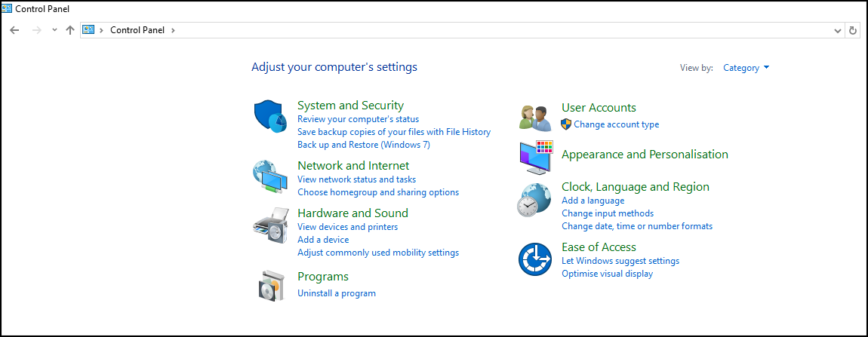
Task: Open the View by Category dropdown
Action: (746, 68)
